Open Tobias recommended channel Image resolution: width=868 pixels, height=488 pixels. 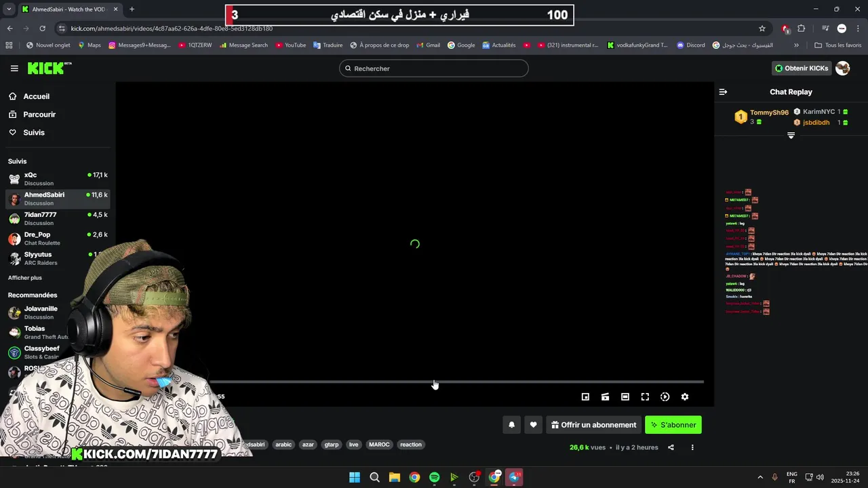41,332
